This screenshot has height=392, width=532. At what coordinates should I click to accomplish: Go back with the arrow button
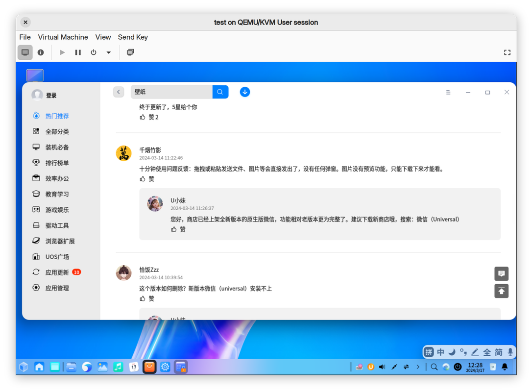119,92
